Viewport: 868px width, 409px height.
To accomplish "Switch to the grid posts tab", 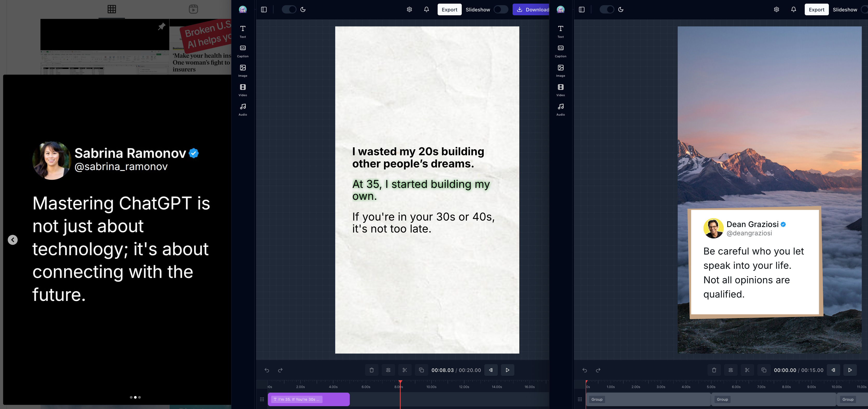I will coord(111,9).
